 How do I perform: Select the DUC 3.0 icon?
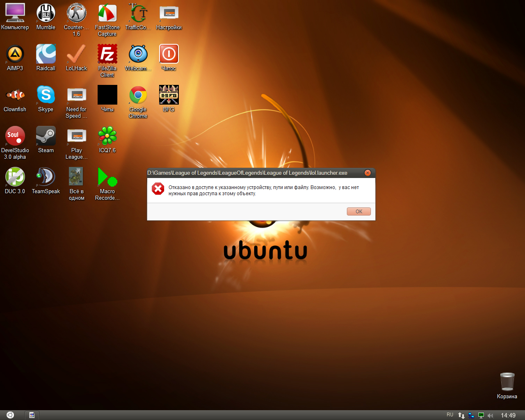tap(15, 181)
